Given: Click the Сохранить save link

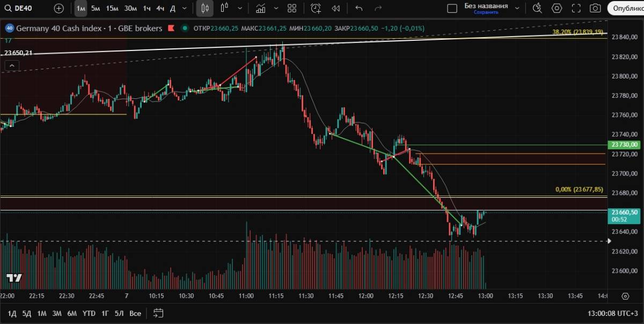Looking at the screenshot, I should [486, 12].
